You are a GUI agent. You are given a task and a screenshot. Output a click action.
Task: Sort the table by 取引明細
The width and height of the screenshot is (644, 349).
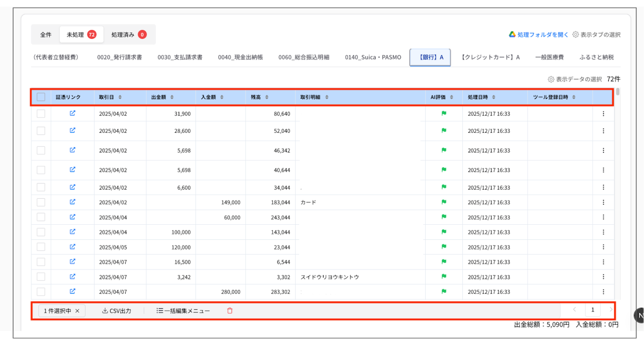pos(327,97)
